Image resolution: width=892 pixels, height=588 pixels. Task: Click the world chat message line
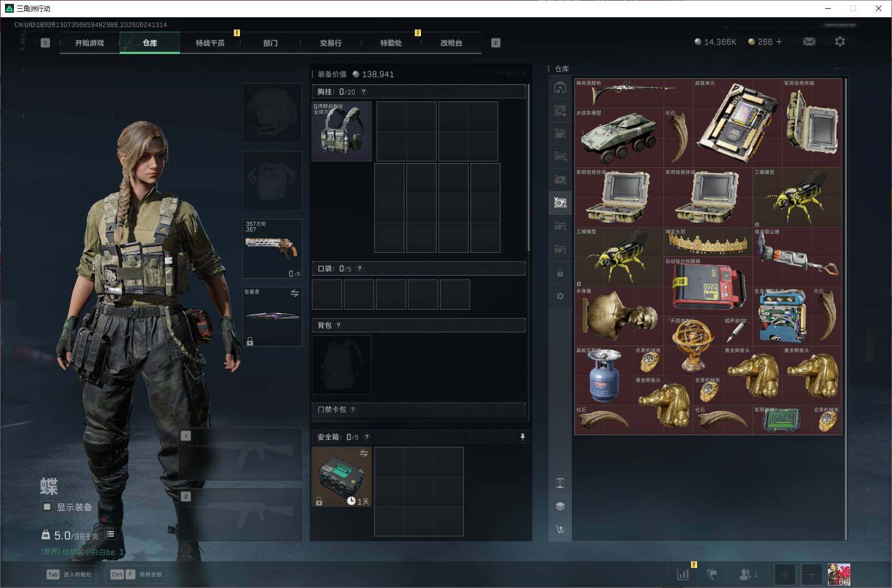(82, 552)
